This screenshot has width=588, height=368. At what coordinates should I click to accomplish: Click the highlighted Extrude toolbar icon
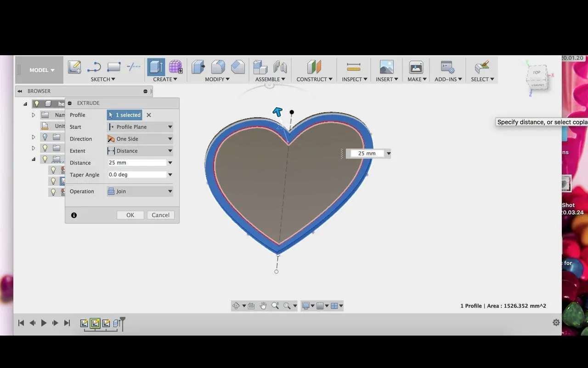point(156,67)
